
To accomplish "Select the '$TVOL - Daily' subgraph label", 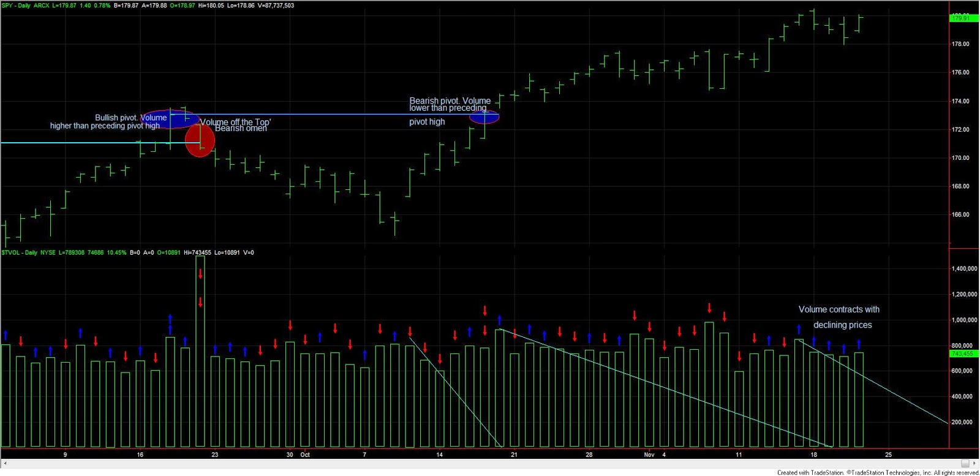I will [19, 252].
